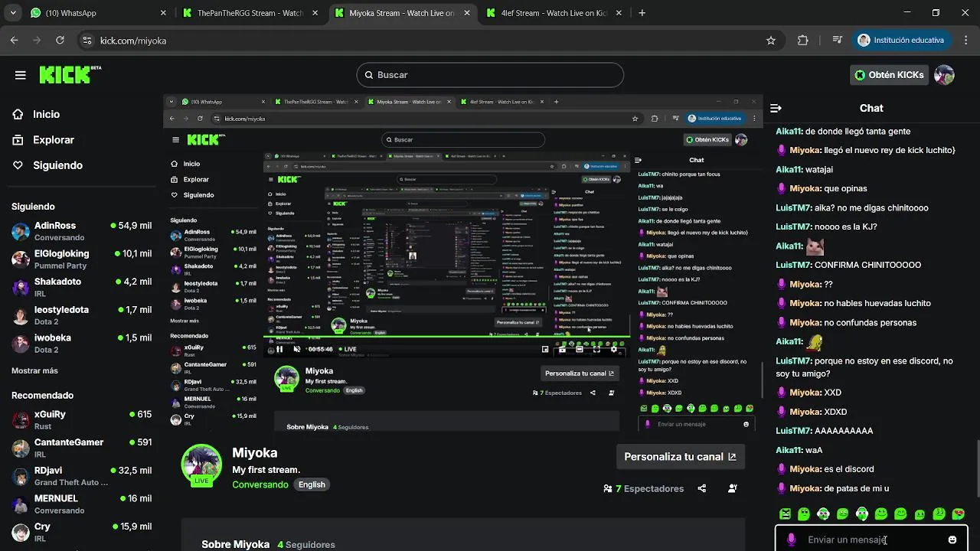This screenshot has width=980, height=551.
Task: Click the Buscar search box in the Kick header
Action: click(490, 75)
